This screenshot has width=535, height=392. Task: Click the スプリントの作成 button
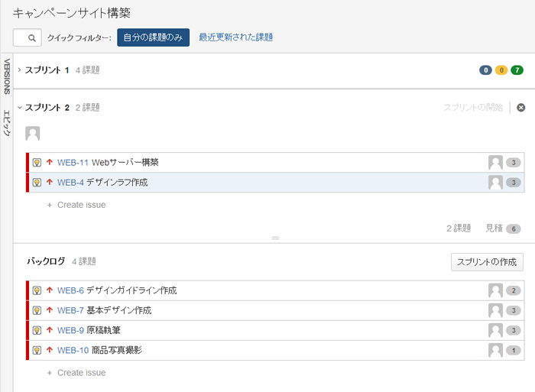pos(487,262)
